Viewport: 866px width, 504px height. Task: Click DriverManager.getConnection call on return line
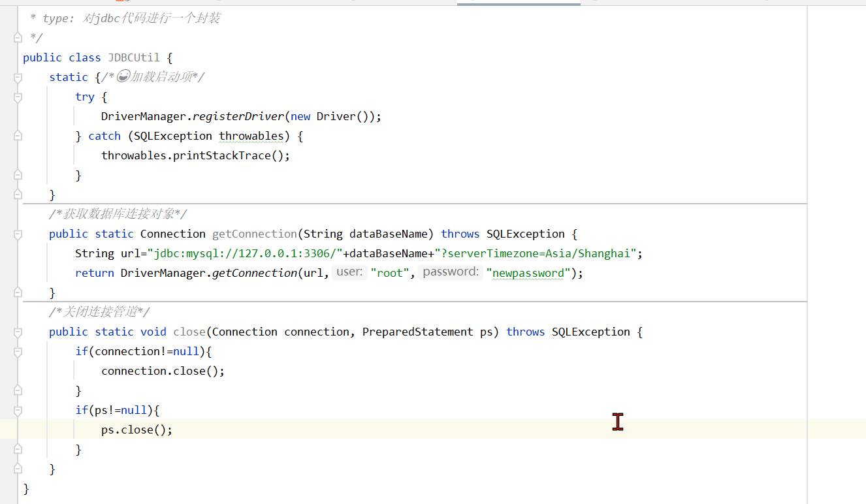click(x=209, y=273)
